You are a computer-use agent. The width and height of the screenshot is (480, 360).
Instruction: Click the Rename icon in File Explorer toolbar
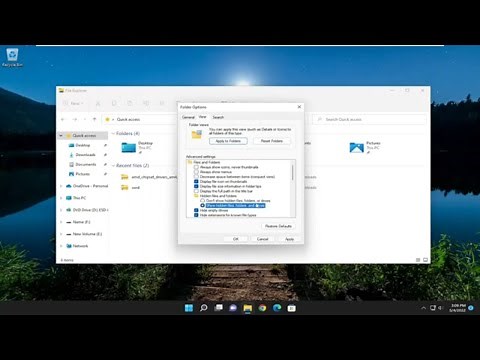pos(146,103)
